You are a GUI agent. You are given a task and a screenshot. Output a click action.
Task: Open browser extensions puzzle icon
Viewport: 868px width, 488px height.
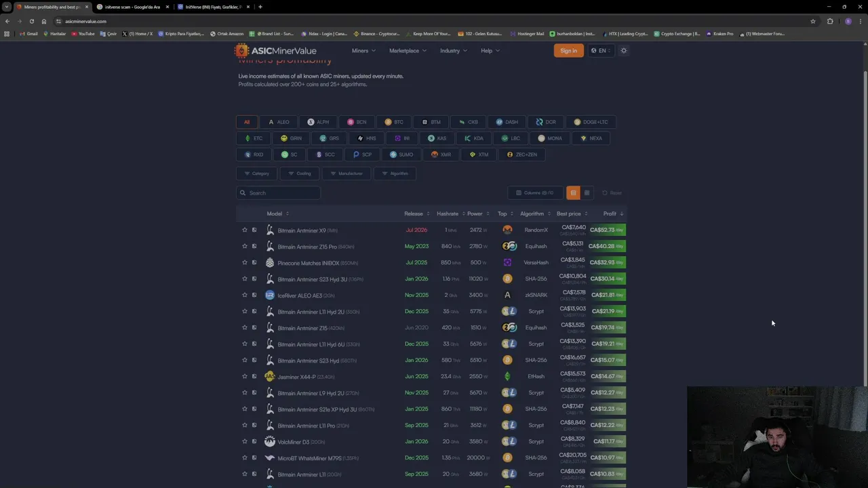(830, 21)
